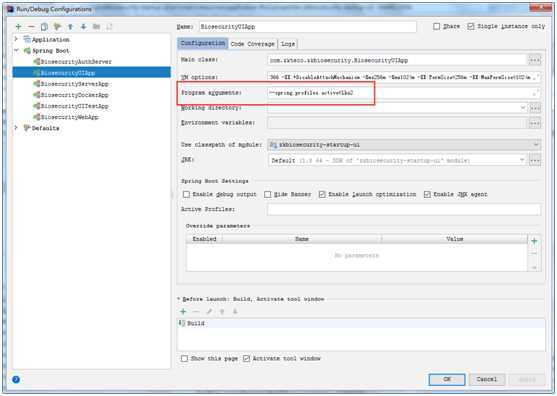Disable the Enable launch optimization checkbox
The image size is (557, 396).
[322, 194]
